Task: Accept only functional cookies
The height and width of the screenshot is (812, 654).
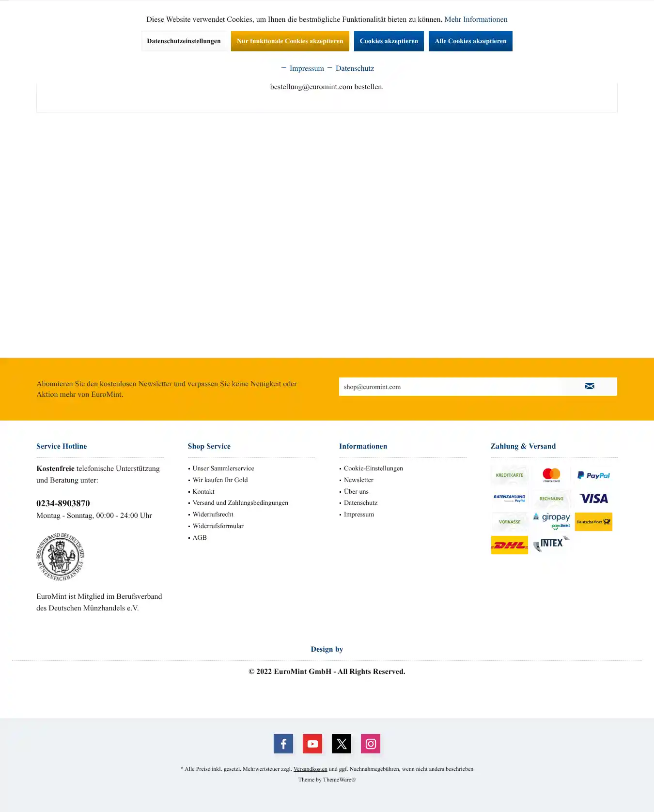Action: pyautogui.click(x=290, y=41)
